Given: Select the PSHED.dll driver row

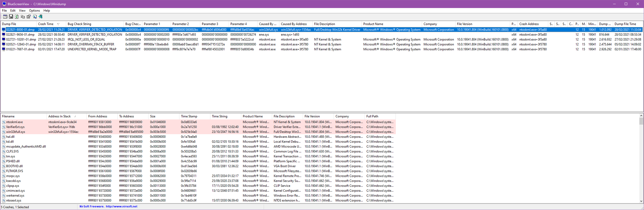Looking at the screenshot, I should 198,161.
